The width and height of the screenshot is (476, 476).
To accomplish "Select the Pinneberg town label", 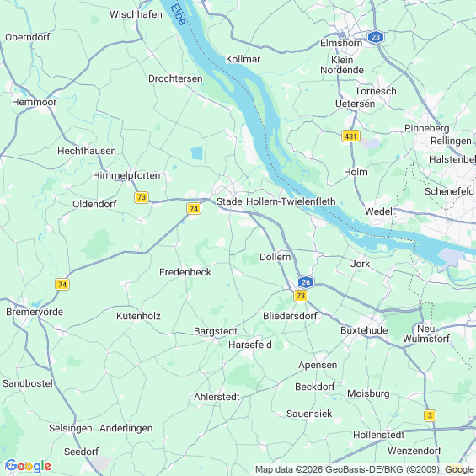I will [427, 129].
